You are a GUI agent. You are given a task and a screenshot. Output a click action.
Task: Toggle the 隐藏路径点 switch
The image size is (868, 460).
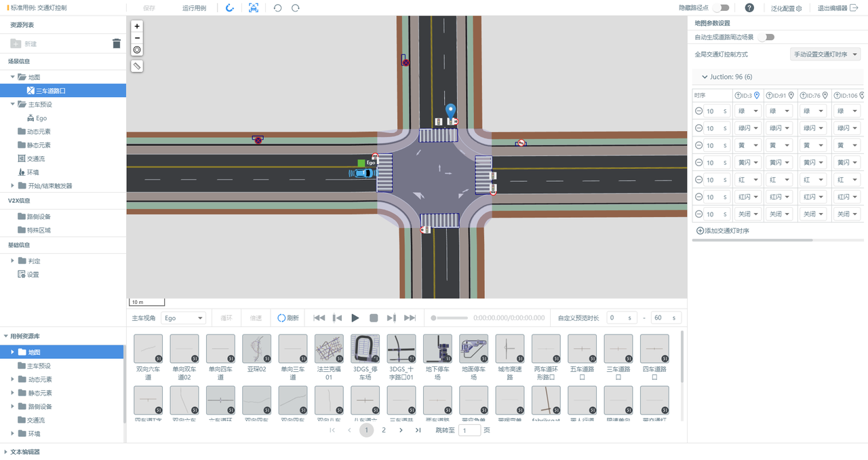click(721, 8)
